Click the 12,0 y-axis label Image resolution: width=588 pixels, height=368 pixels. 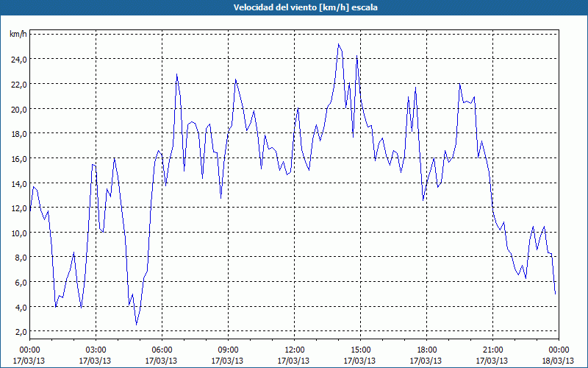(x=20, y=208)
